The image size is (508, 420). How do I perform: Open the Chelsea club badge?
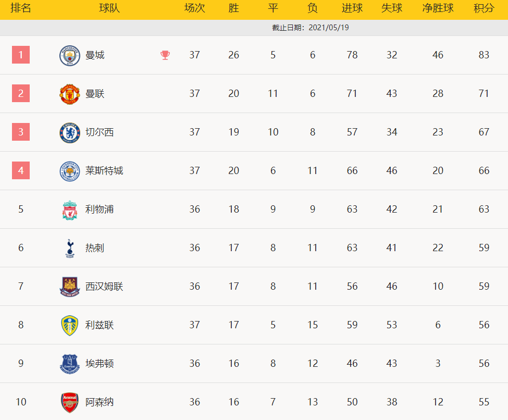pyautogui.click(x=70, y=133)
